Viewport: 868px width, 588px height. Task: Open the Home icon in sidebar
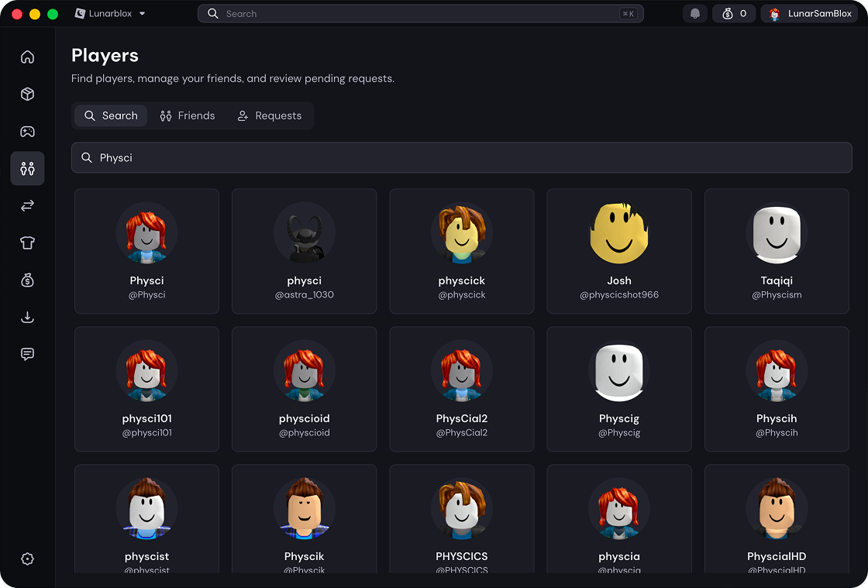pyautogui.click(x=27, y=57)
